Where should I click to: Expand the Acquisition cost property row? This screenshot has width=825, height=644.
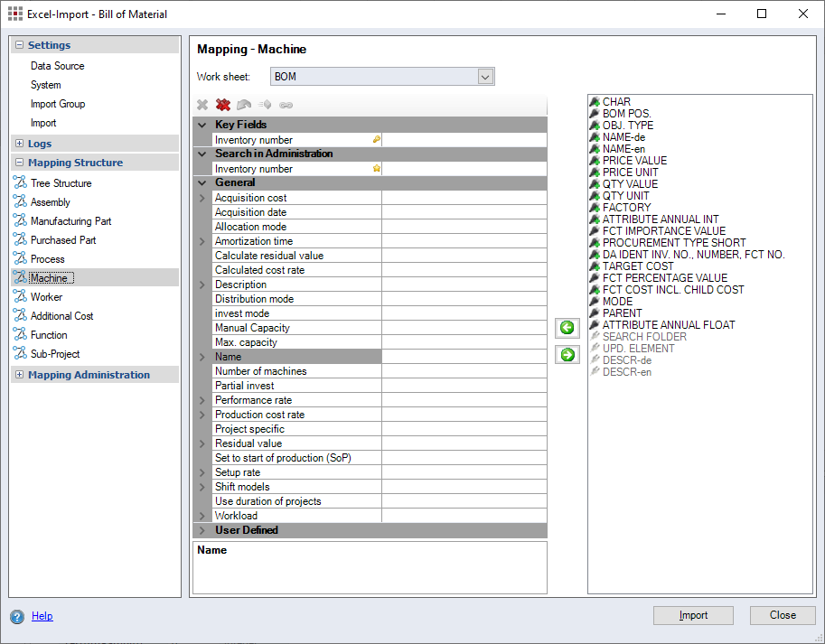coord(202,198)
